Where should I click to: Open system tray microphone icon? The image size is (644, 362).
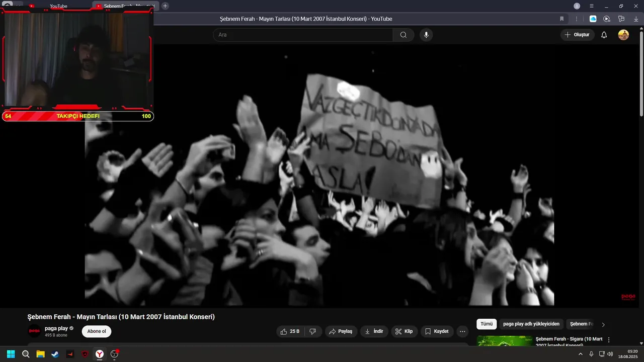pyautogui.click(x=591, y=354)
